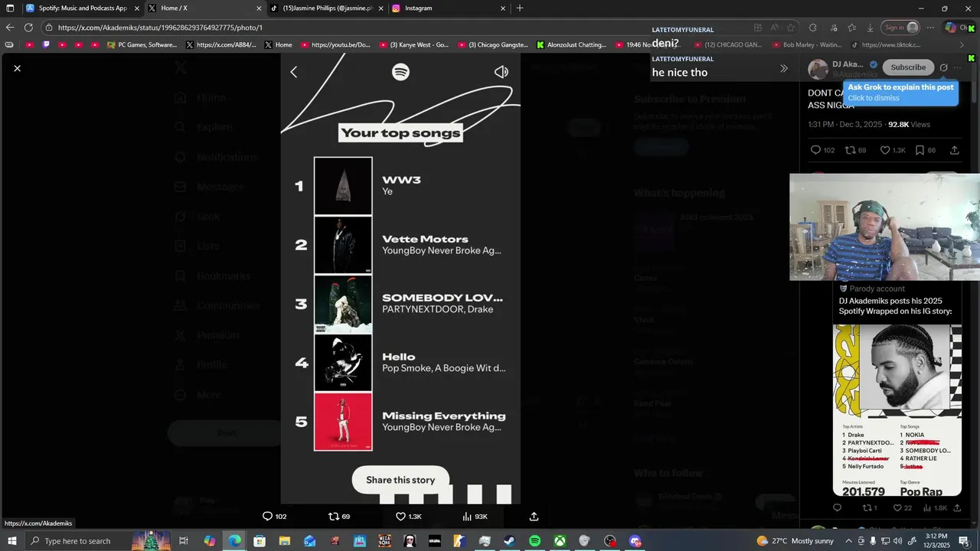
Task: Click the browser back arrow
Action: click(x=10, y=28)
